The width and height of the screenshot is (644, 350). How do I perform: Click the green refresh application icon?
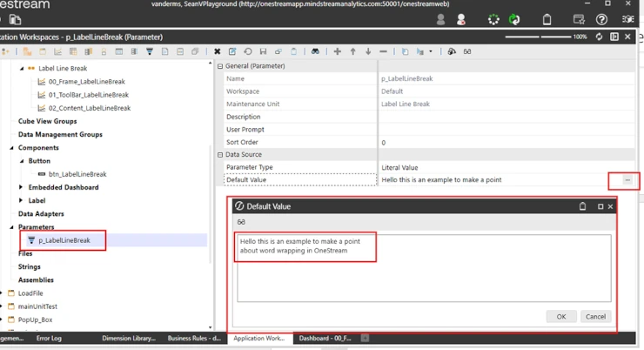pyautogui.click(x=514, y=19)
